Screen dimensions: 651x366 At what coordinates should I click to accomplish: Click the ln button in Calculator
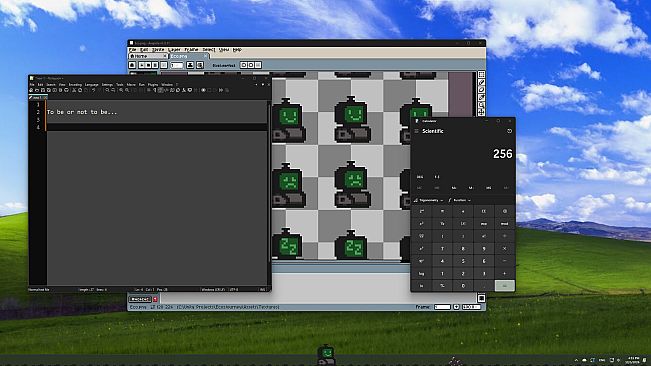(421, 285)
